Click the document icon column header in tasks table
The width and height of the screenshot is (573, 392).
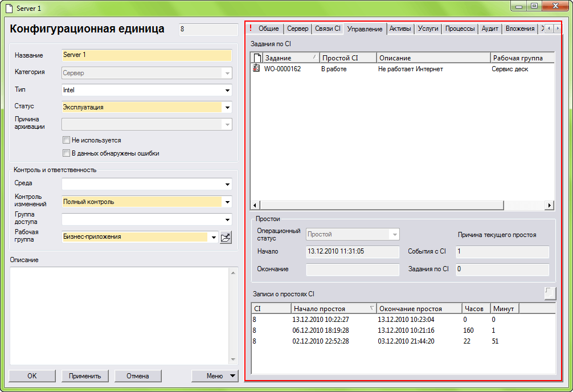pyautogui.click(x=257, y=58)
